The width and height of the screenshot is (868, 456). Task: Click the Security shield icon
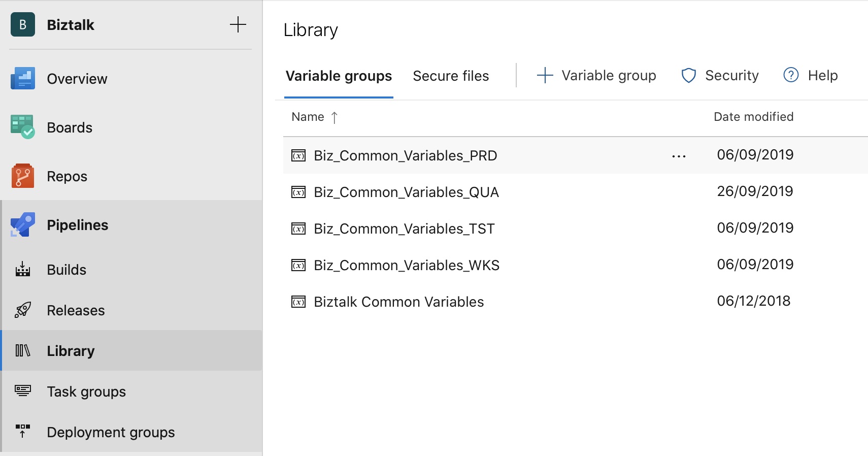coord(689,75)
